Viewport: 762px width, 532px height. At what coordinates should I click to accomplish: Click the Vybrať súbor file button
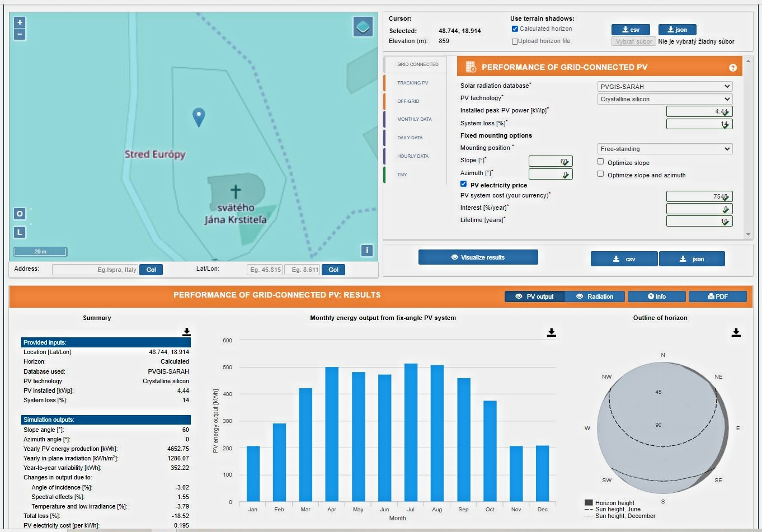[633, 41]
